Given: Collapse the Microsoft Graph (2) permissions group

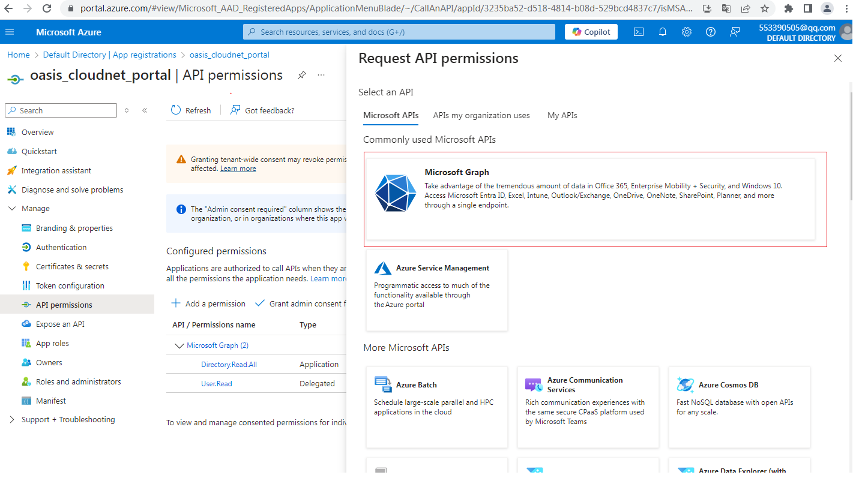Looking at the screenshot, I should 179,345.
